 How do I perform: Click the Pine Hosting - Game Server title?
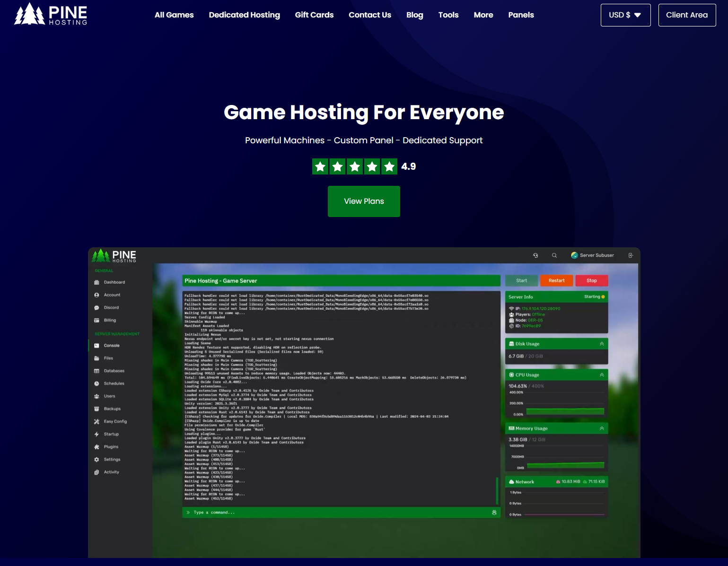pos(221,281)
